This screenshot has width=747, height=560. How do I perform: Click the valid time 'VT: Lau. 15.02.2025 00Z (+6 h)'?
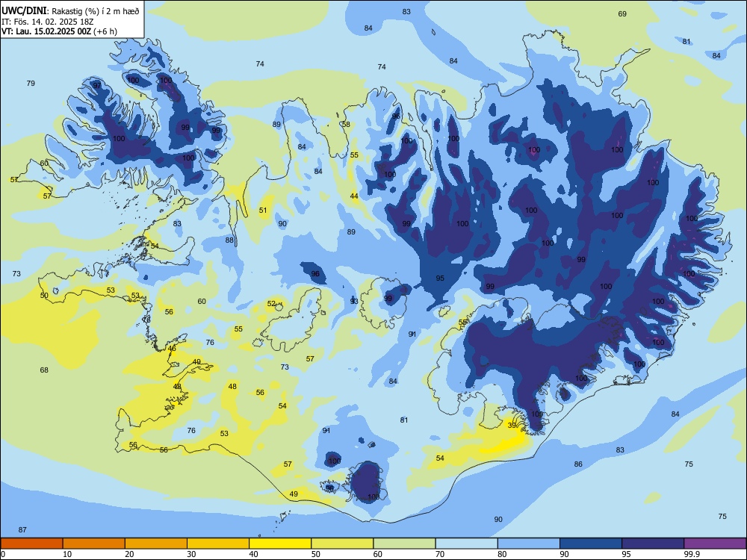click(59, 31)
